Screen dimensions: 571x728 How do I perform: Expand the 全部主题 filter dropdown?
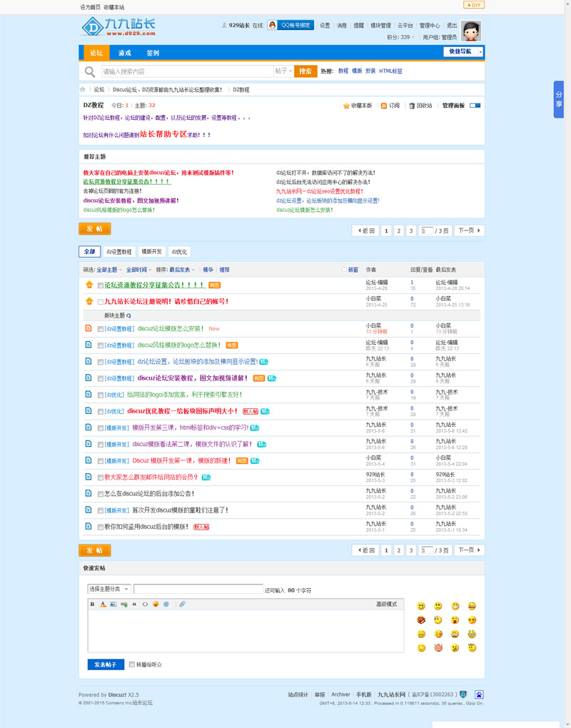click(x=109, y=270)
